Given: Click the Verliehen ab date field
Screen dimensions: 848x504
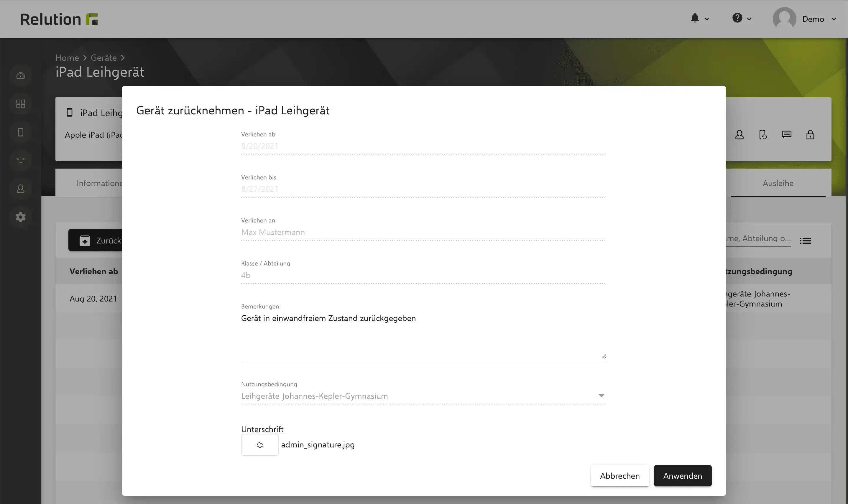Looking at the screenshot, I should point(423,146).
